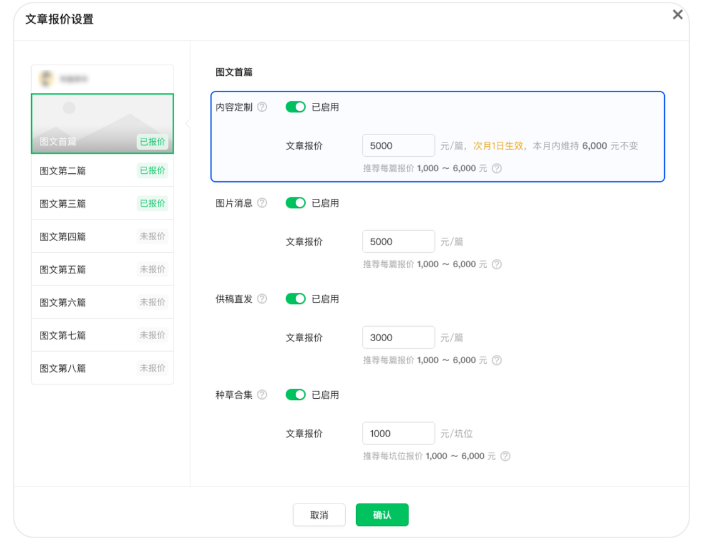Open help for 内容定制 recommended price
Image resolution: width=701 pixels, height=541 pixels.
(x=497, y=169)
